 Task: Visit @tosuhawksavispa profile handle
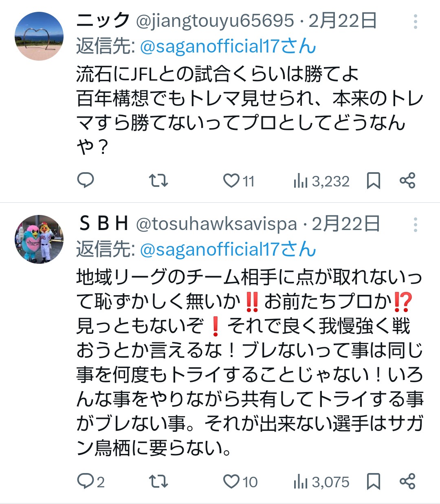click(x=216, y=224)
